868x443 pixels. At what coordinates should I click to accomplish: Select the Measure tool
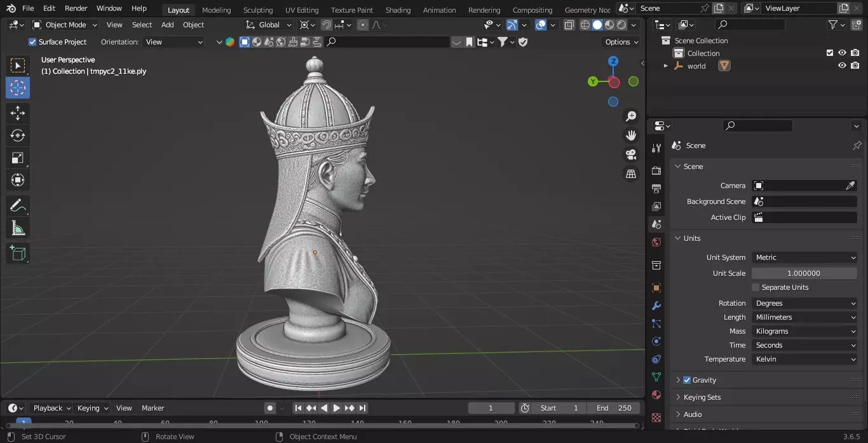point(18,228)
